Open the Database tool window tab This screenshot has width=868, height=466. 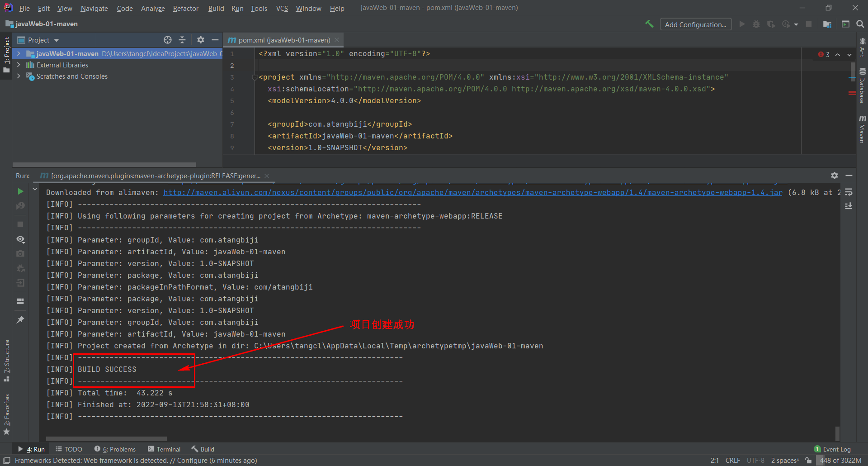tap(862, 85)
